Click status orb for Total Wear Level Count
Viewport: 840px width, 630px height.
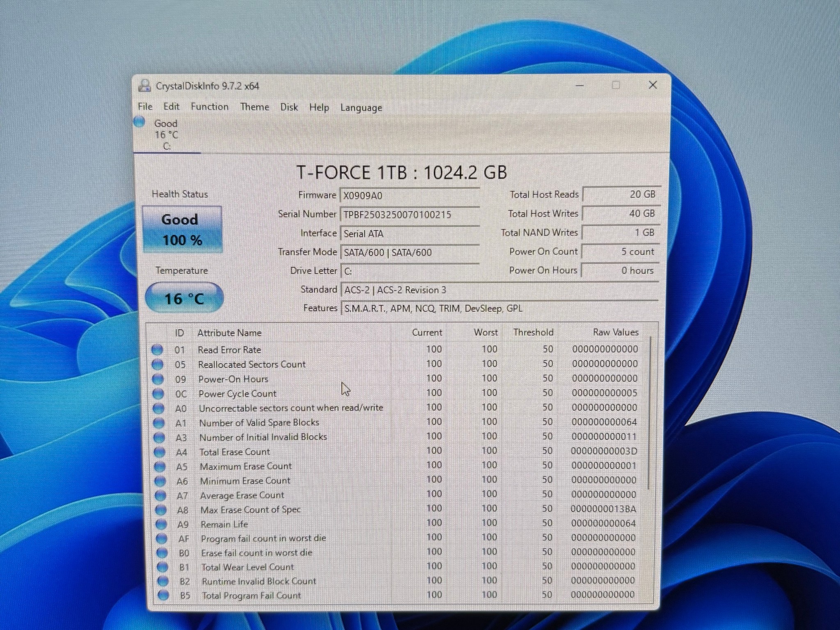163,567
